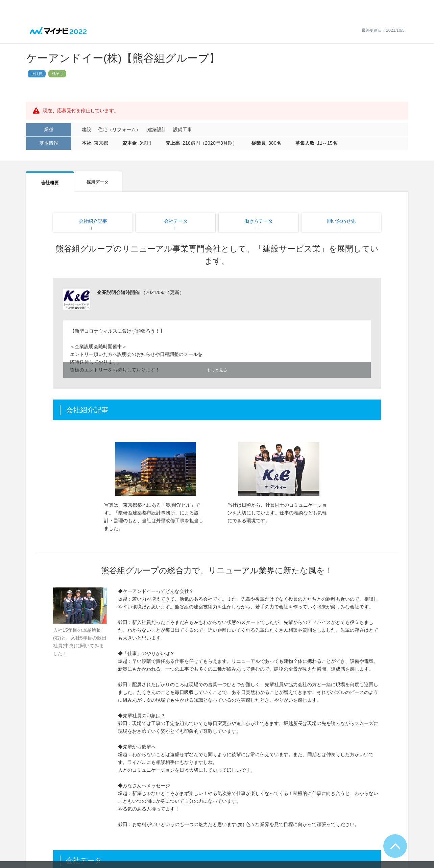This screenshot has width=434, height=868.
Task: Click the ◆先輩から後輩へ question
Action: point(137,747)
